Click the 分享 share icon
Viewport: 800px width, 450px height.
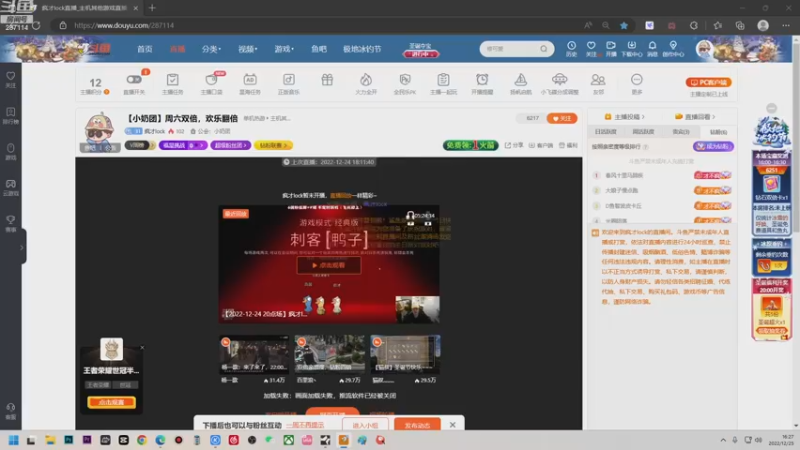[x=514, y=145]
